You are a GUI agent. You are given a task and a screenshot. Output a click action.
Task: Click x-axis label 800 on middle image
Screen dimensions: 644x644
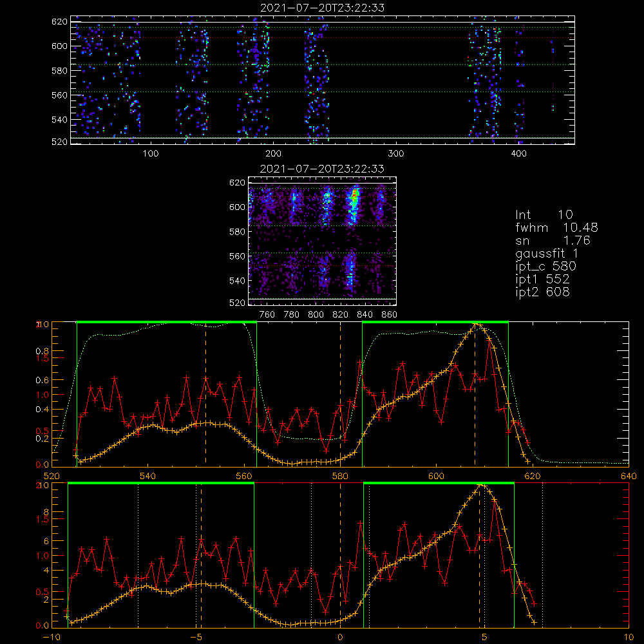coord(316,315)
